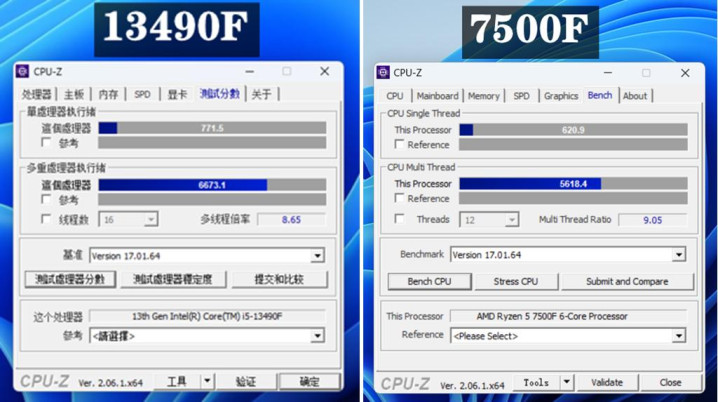Click CPU-Z app icon in 7500F window
Image resolution: width=718 pixels, height=402 pixels.
tap(383, 72)
